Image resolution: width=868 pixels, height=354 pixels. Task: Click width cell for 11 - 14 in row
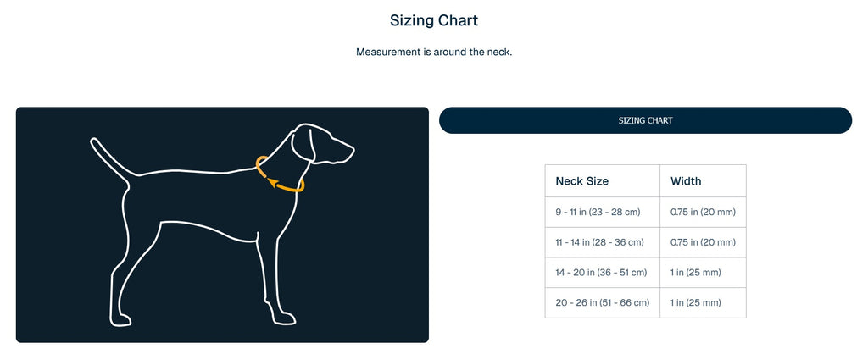click(x=703, y=242)
